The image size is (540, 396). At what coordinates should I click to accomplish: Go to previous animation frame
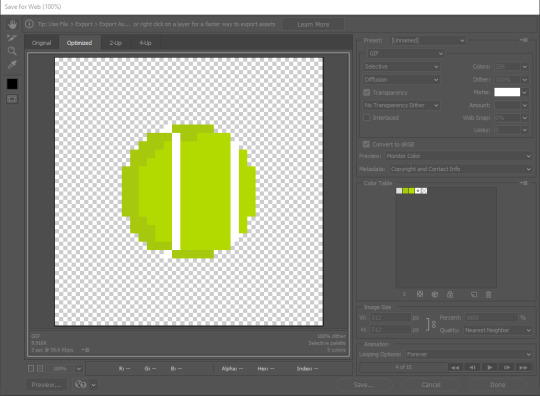tap(472, 367)
